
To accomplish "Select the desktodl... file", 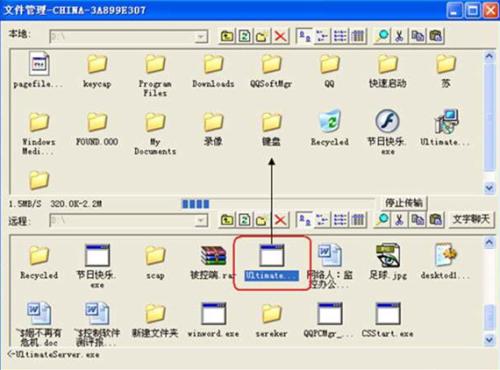I will click(446, 261).
